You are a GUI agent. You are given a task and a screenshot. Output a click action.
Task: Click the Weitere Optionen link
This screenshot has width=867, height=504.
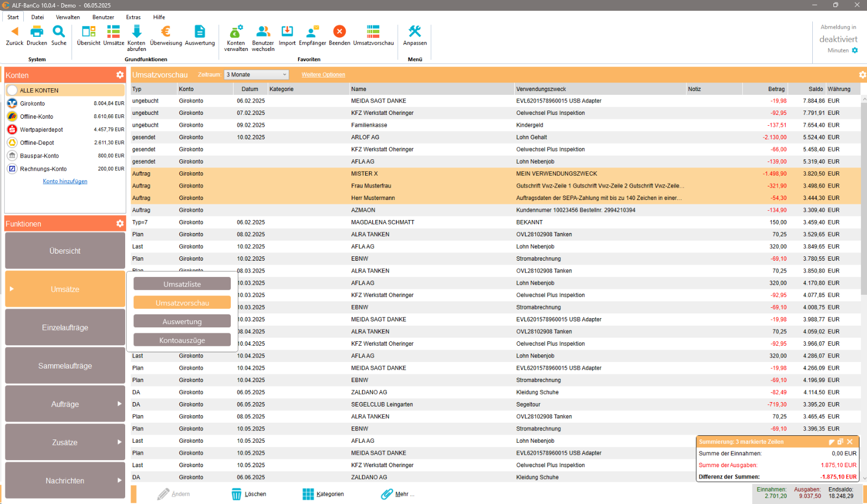tap(323, 75)
